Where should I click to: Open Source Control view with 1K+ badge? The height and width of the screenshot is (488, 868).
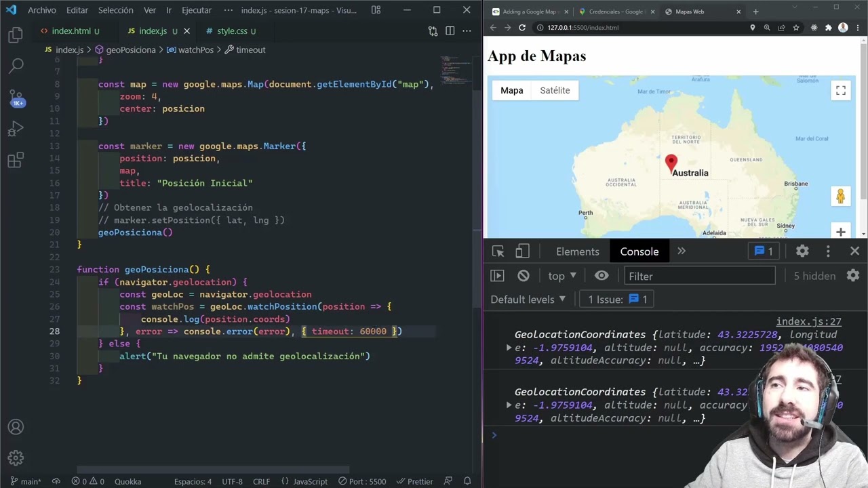tap(16, 98)
